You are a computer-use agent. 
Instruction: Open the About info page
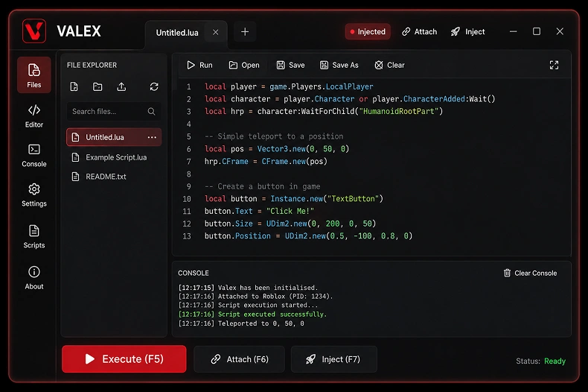point(34,278)
